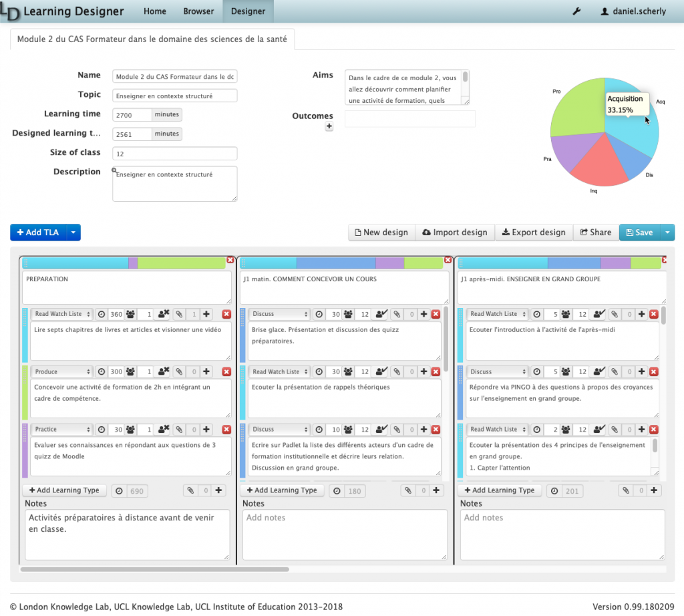Image resolution: width=684 pixels, height=616 pixels.
Task: Toggle teacher-present icon on J1 matin first Discuss
Action: (x=381, y=314)
